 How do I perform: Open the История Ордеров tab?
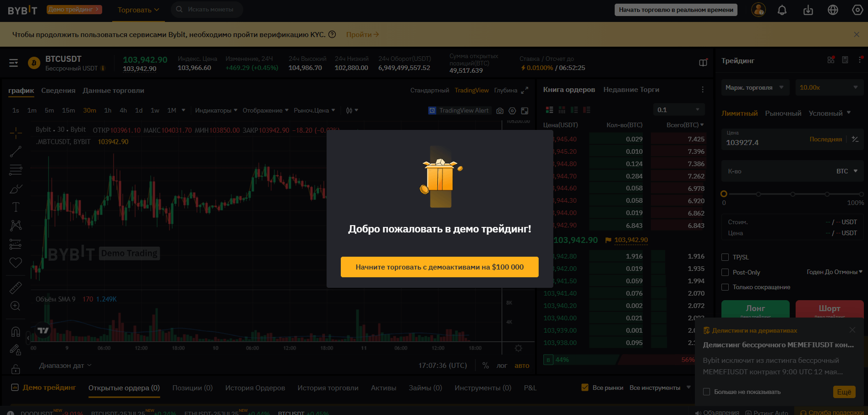coord(255,388)
